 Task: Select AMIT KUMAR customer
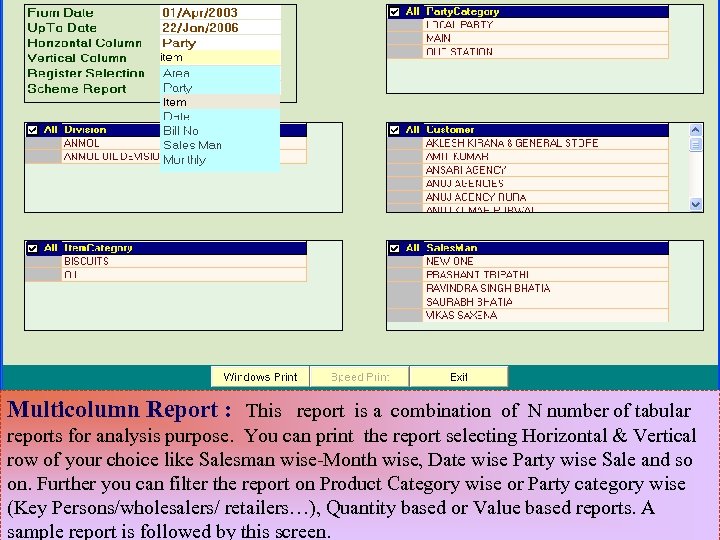coord(545,157)
